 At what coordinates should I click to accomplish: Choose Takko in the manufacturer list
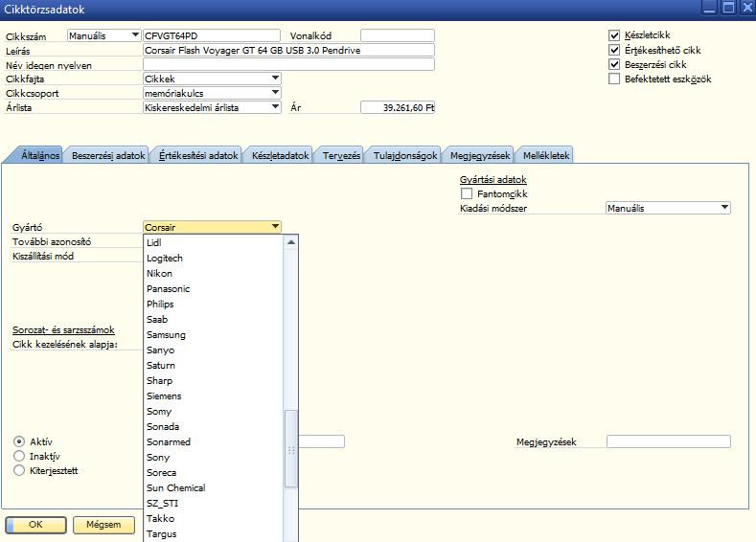click(x=214, y=519)
